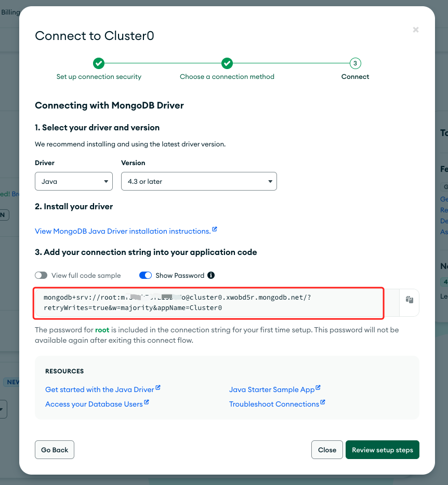Open Get started with the Java Driver

pyautogui.click(x=100, y=389)
